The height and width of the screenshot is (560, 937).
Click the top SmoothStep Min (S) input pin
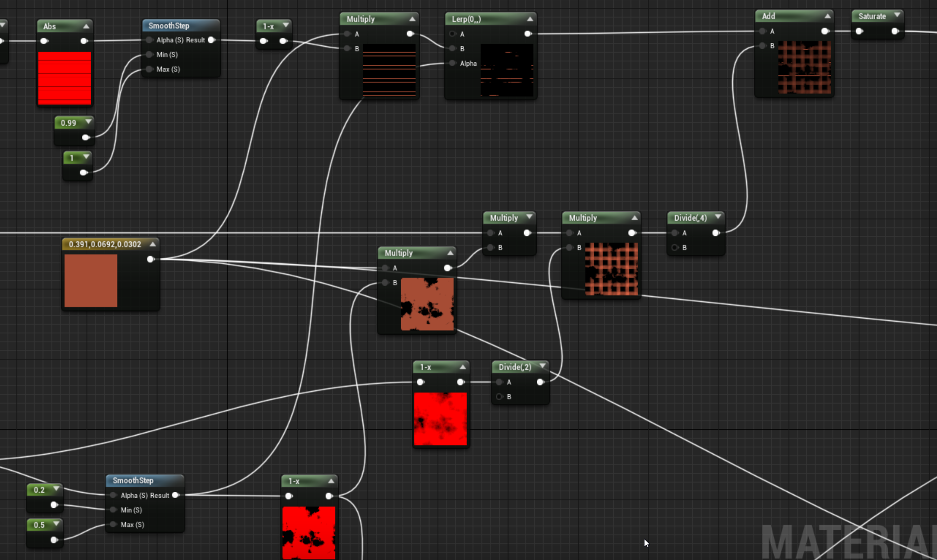[x=150, y=55]
